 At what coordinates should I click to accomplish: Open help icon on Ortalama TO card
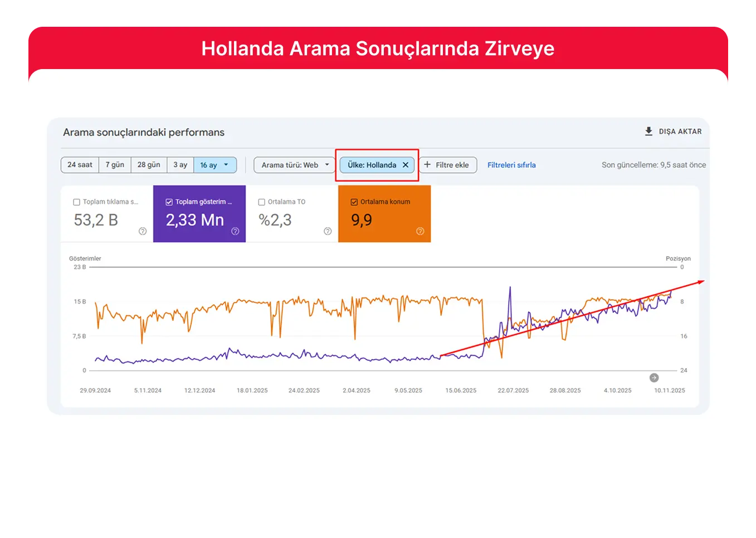point(328,231)
